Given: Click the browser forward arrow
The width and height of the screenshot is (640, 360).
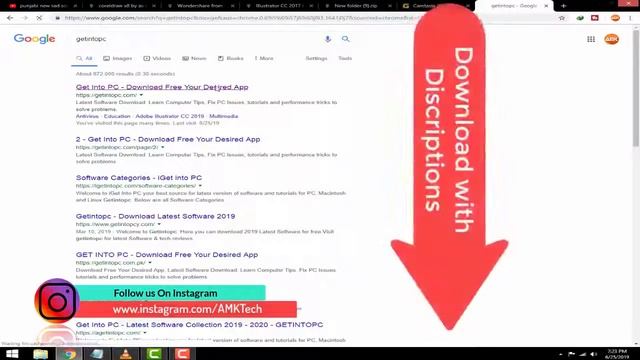Looking at the screenshot, I should click(24, 18).
